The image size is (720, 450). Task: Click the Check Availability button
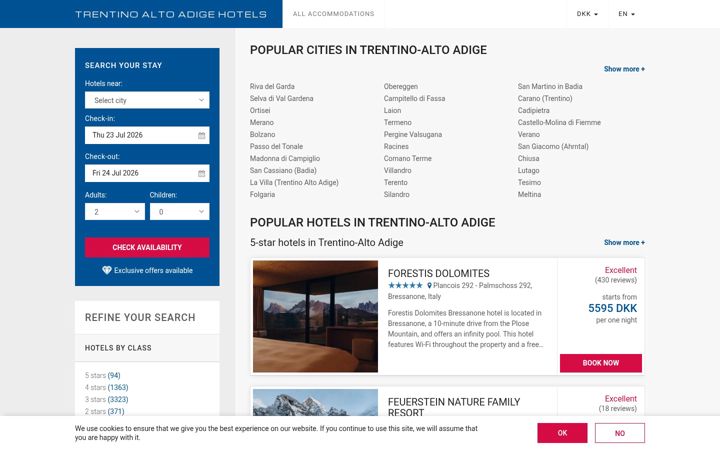pos(147,248)
